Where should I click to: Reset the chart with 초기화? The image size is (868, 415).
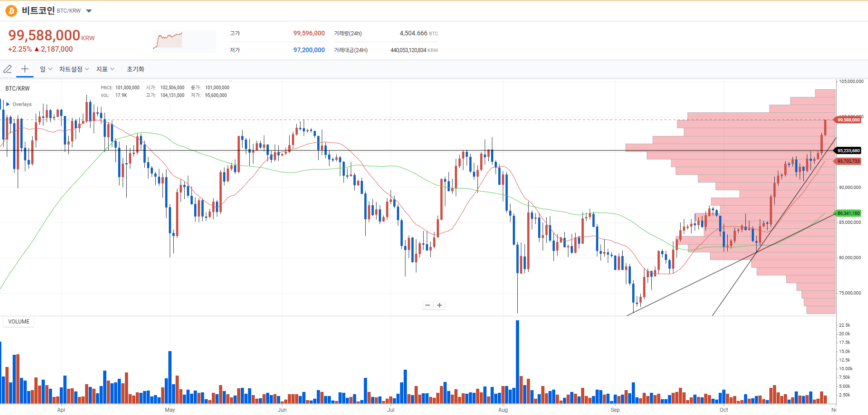pyautogui.click(x=135, y=69)
